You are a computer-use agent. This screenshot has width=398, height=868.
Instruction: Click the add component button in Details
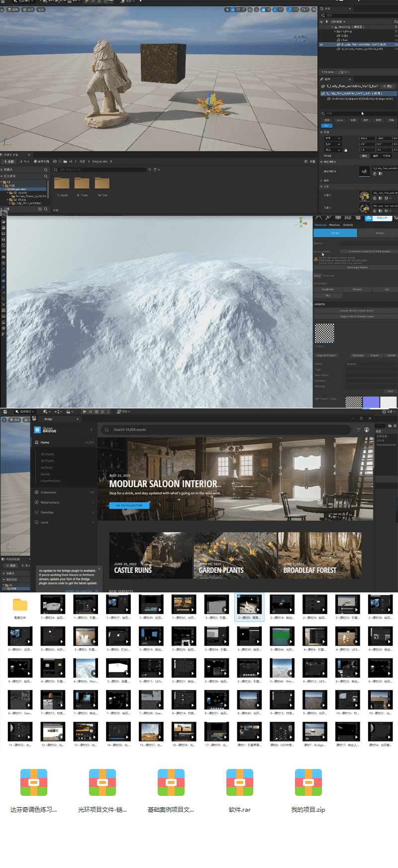click(x=388, y=86)
